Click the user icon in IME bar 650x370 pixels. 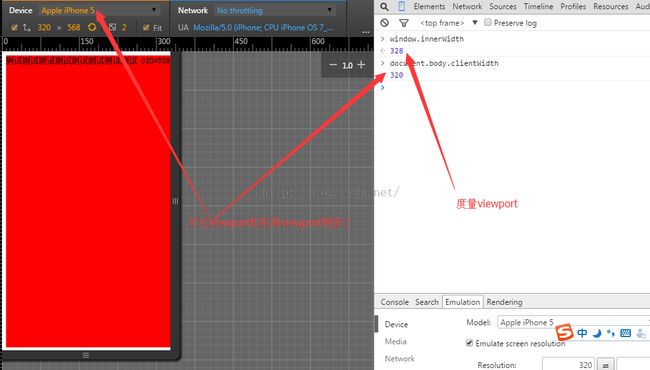click(641, 333)
